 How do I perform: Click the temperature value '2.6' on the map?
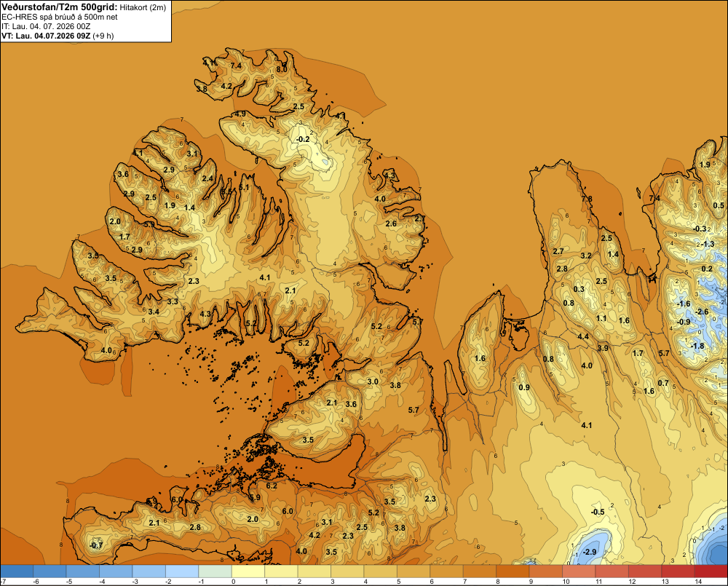(392, 223)
